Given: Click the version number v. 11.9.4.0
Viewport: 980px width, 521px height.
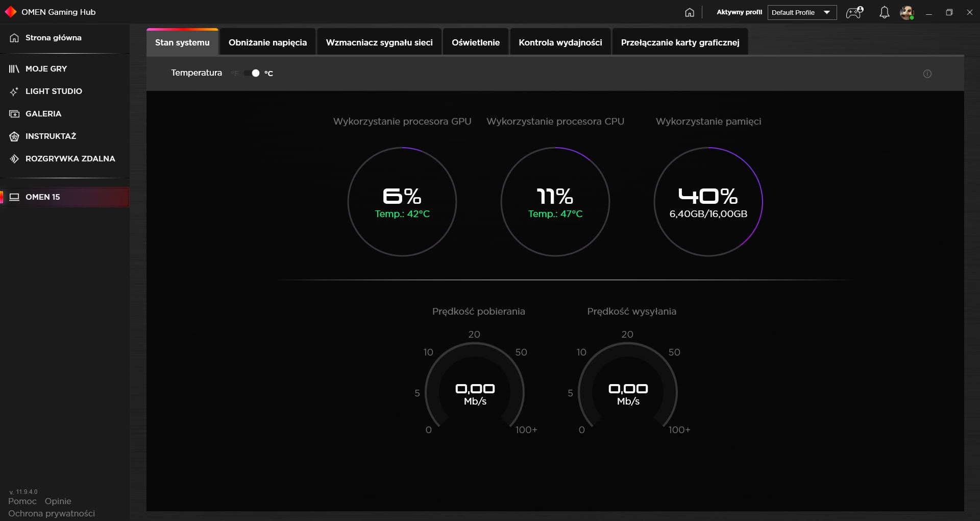Looking at the screenshot, I should [x=23, y=492].
